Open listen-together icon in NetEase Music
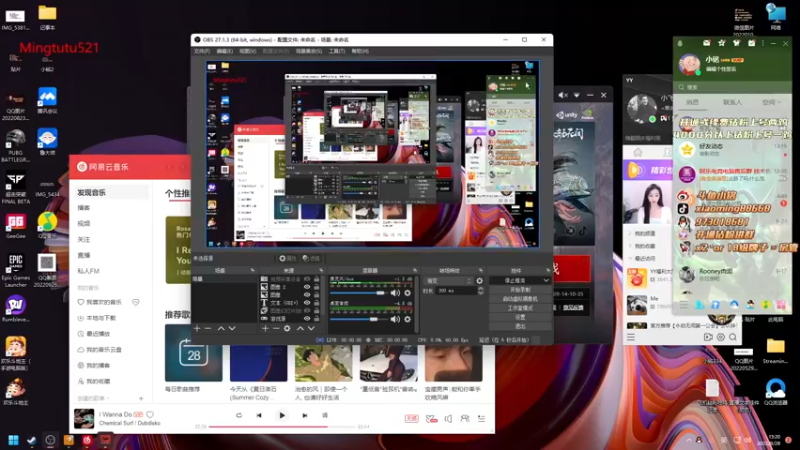 [465, 419]
